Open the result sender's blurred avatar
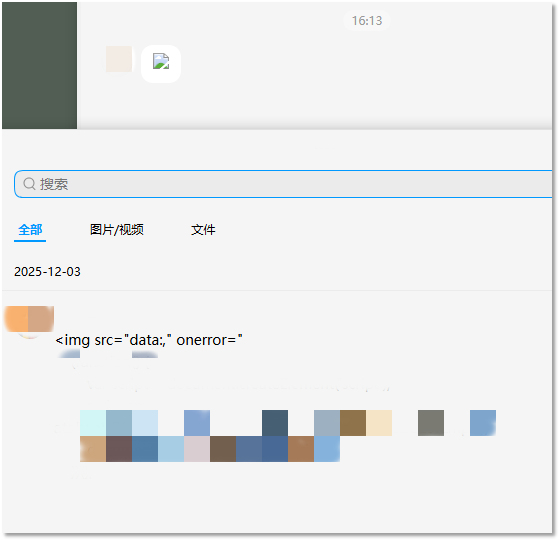This screenshot has height=540, width=559. click(x=29, y=320)
